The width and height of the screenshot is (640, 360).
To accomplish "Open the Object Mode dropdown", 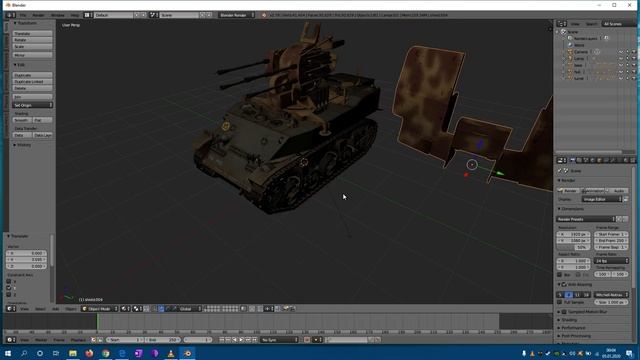I will pos(100,309).
